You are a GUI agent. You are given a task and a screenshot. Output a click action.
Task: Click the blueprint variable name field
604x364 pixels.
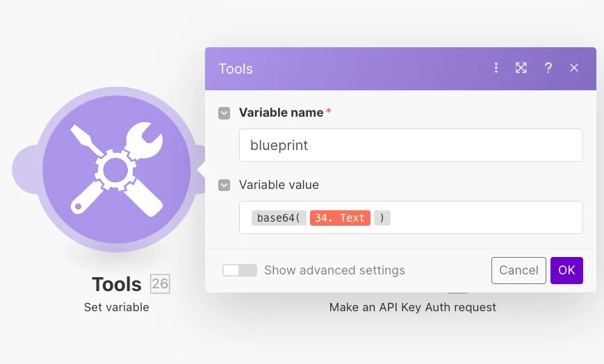(411, 145)
